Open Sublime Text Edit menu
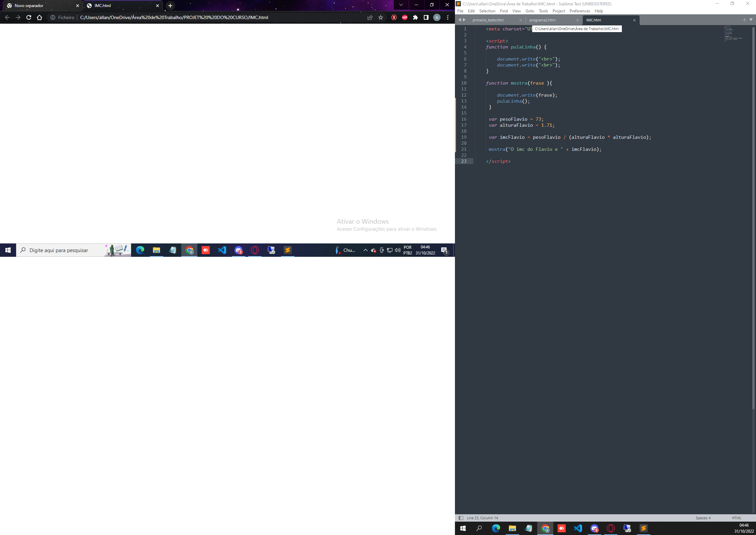The height and width of the screenshot is (535, 756). point(471,11)
